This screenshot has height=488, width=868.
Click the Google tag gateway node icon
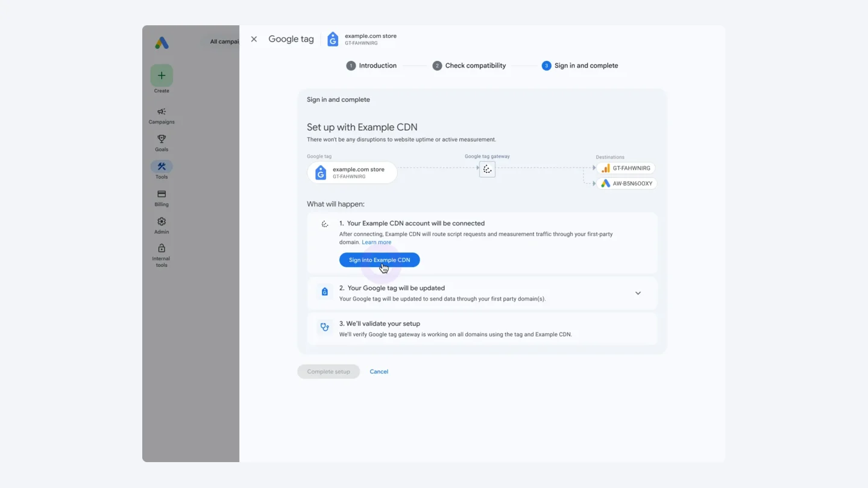tap(487, 170)
